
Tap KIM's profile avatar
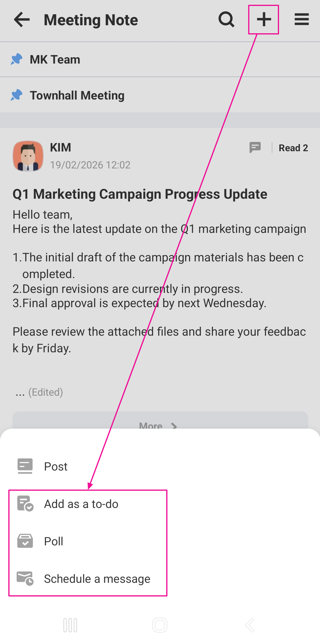28,156
